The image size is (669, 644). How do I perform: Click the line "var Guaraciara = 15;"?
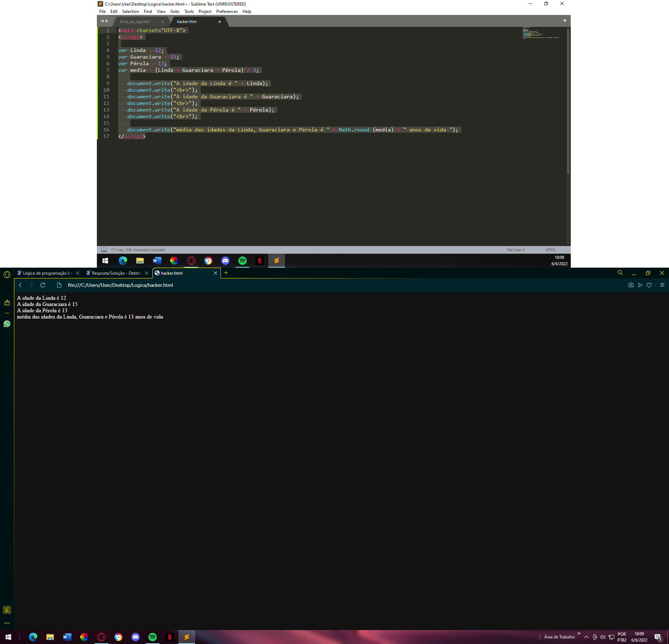pyautogui.click(x=148, y=57)
